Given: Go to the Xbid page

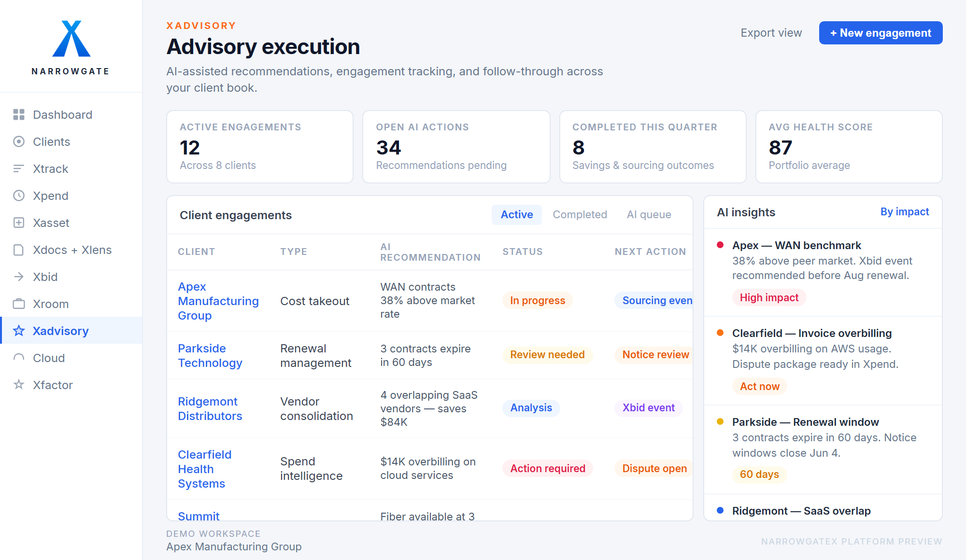Looking at the screenshot, I should pyautogui.click(x=71, y=277).
